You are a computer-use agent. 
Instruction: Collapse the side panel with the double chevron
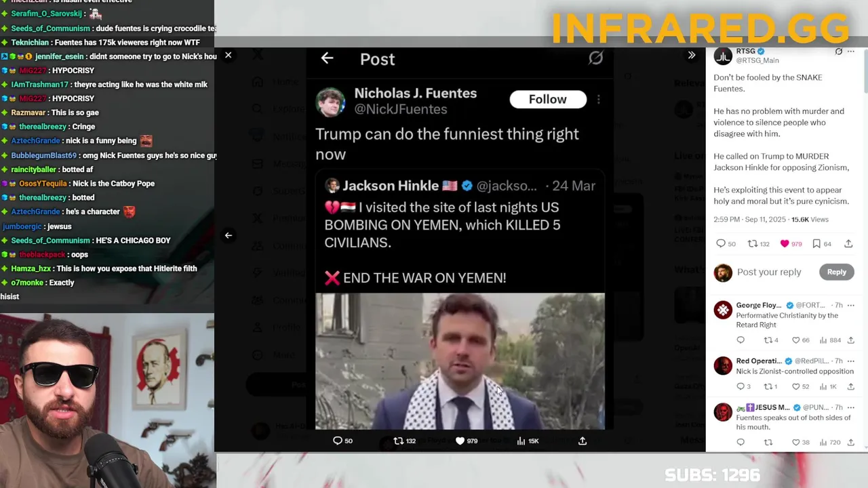click(x=691, y=56)
